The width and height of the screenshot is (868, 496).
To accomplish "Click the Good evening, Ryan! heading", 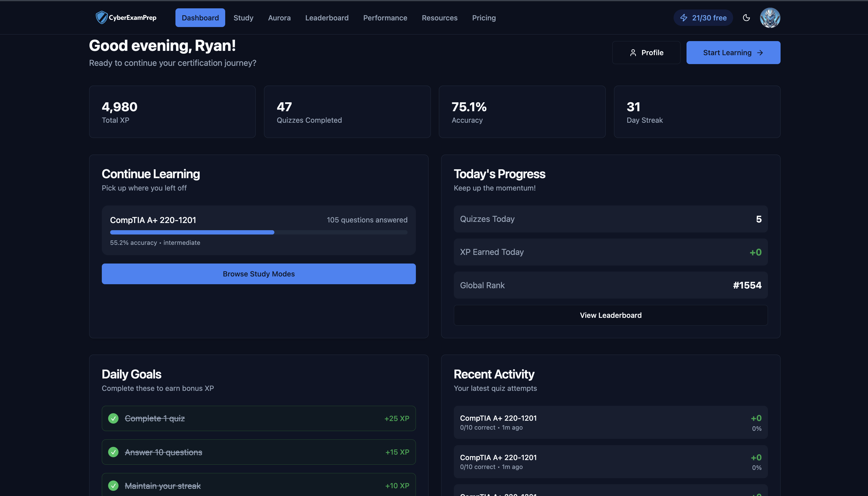I will click(x=162, y=46).
